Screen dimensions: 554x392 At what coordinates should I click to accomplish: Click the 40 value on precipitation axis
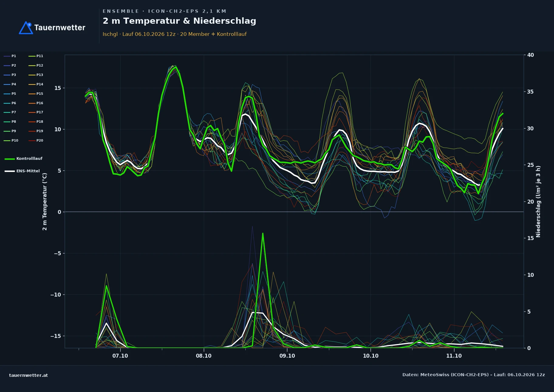[x=531, y=55]
